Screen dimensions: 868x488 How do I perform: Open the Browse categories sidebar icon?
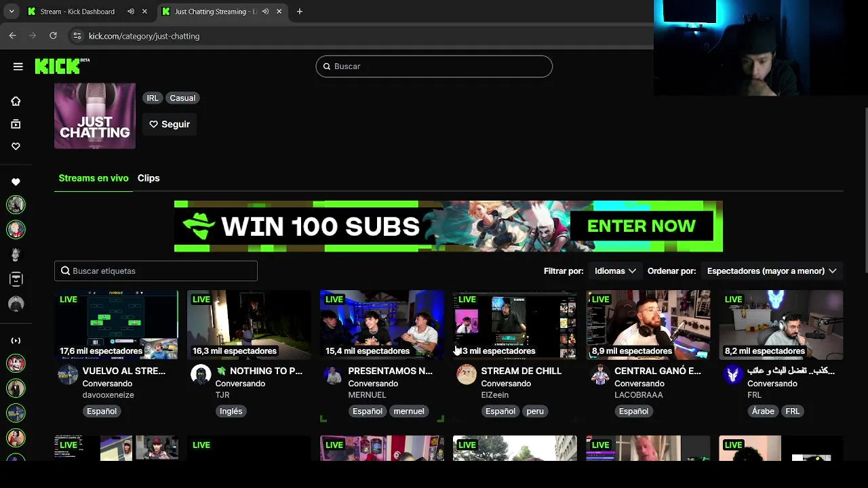[x=16, y=124]
